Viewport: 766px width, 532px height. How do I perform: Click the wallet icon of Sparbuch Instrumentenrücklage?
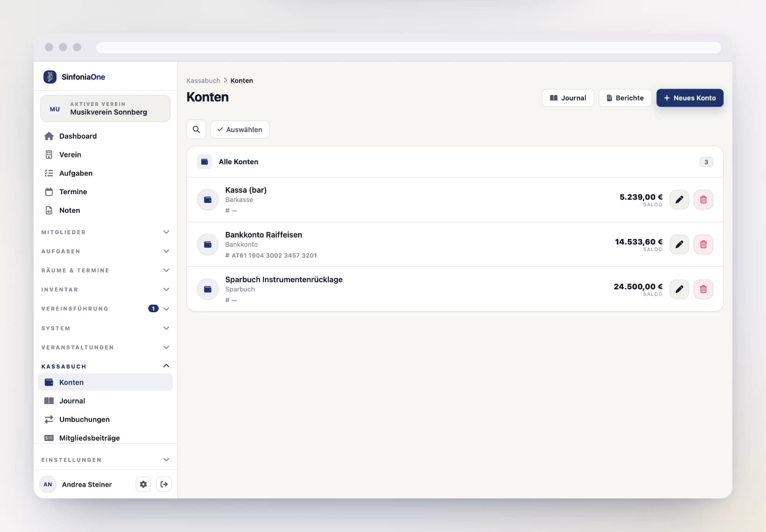click(208, 289)
